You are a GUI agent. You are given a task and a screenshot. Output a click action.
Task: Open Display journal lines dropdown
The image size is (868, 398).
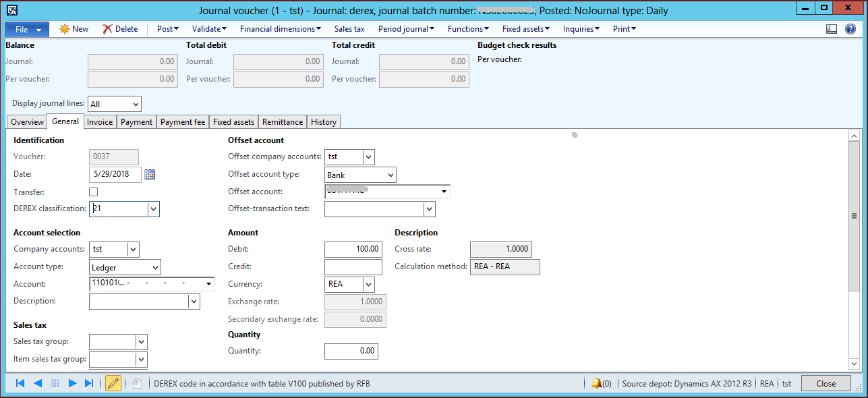(136, 104)
